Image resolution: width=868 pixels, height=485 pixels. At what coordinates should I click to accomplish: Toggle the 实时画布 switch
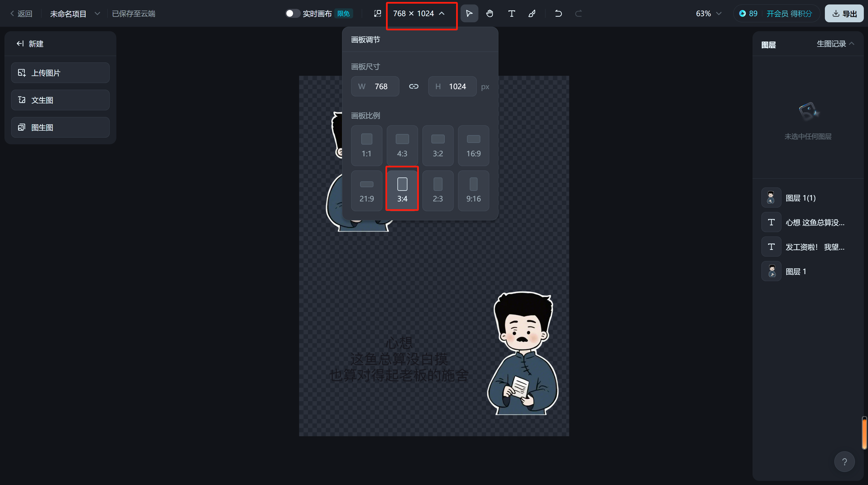point(292,13)
